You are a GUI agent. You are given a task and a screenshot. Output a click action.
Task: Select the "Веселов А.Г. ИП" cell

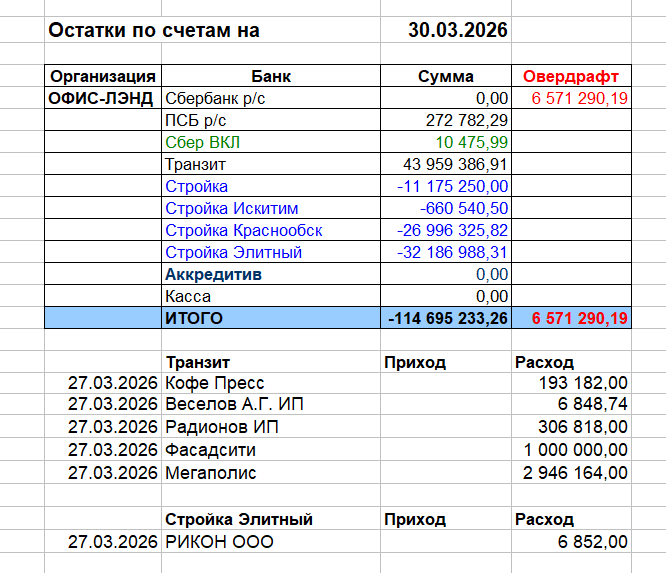click(271, 404)
